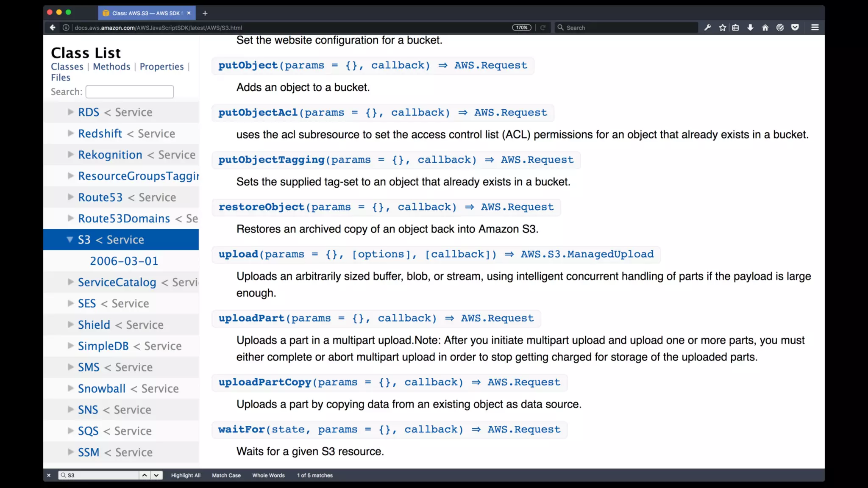Open developer tools wrench icon
Screen dimensions: 868x488
click(707, 28)
